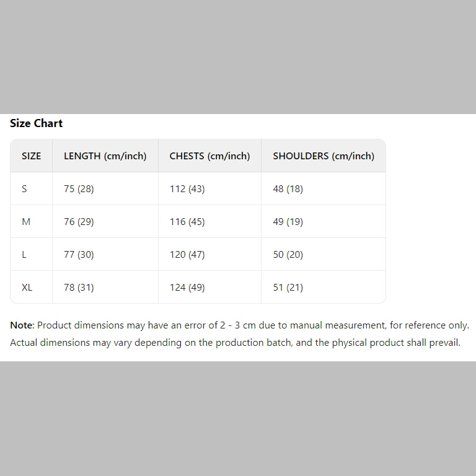The height and width of the screenshot is (476, 476).
Task: Click length value 78 (31)
Action: [x=79, y=288]
